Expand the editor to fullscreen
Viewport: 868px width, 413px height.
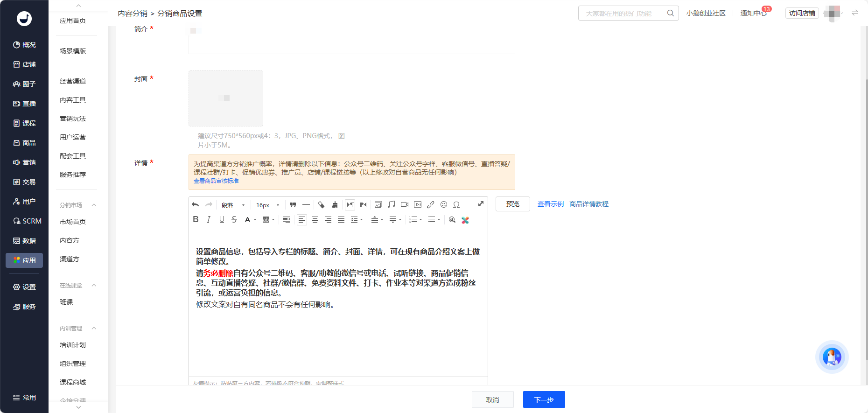click(481, 204)
